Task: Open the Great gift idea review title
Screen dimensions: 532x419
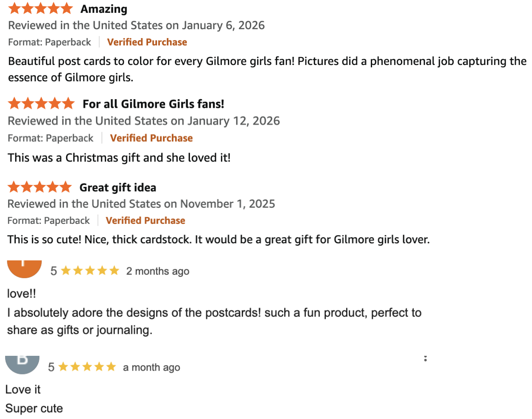Action: point(118,187)
